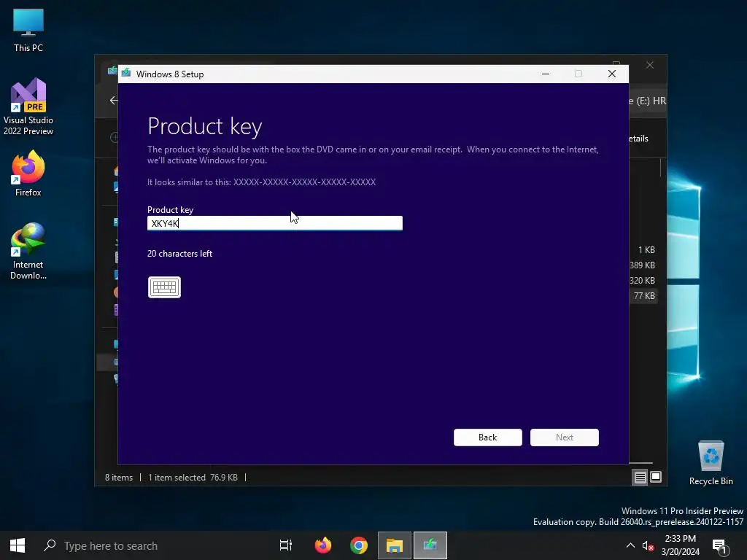
Task: Select the 320 KB file row in Explorer
Action: click(644, 281)
